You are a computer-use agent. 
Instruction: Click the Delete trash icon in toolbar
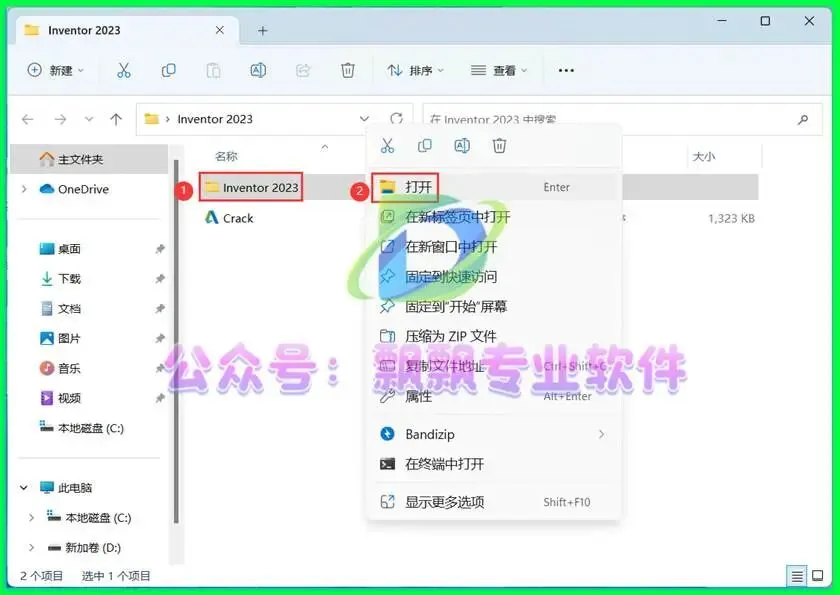click(x=348, y=70)
